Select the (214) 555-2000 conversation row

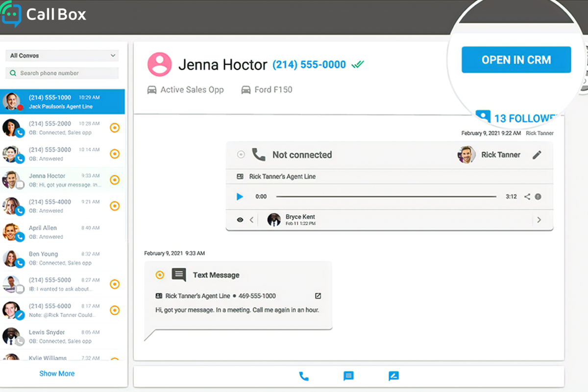point(62,128)
